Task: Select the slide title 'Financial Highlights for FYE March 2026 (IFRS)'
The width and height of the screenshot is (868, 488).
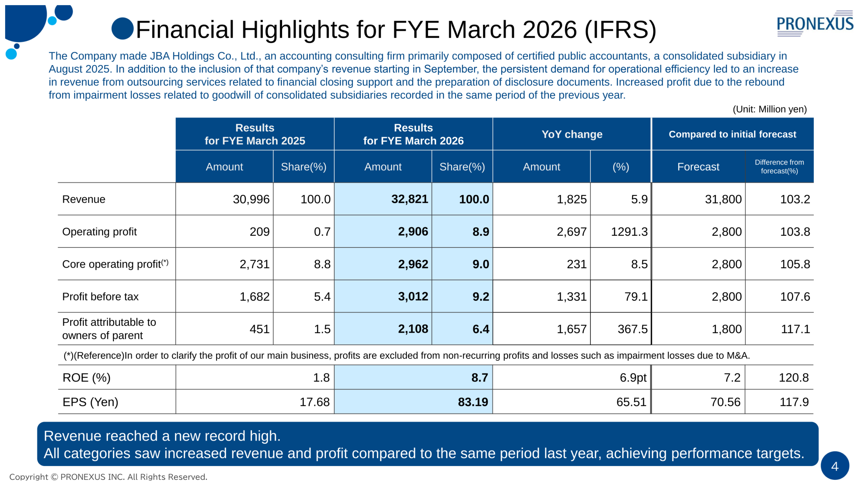Action: (x=396, y=30)
